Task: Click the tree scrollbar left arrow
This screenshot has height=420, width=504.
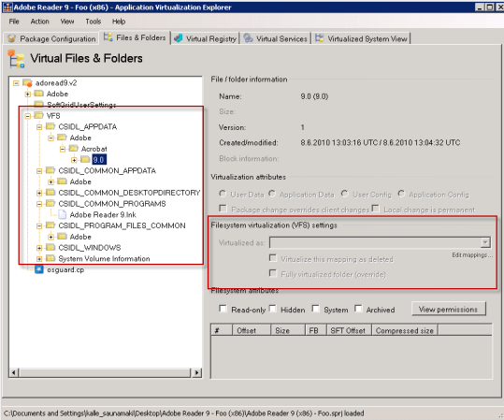Action: point(14,372)
